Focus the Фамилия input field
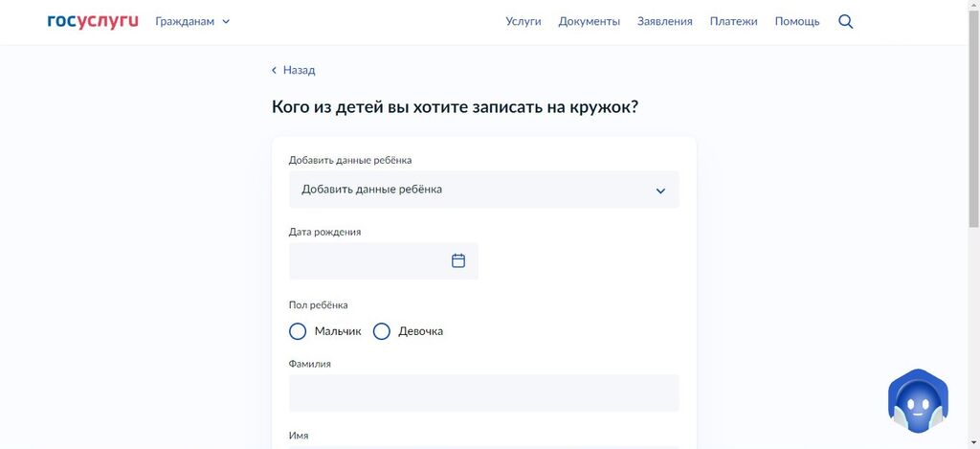The height and width of the screenshot is (449, 980). point(483,393)
